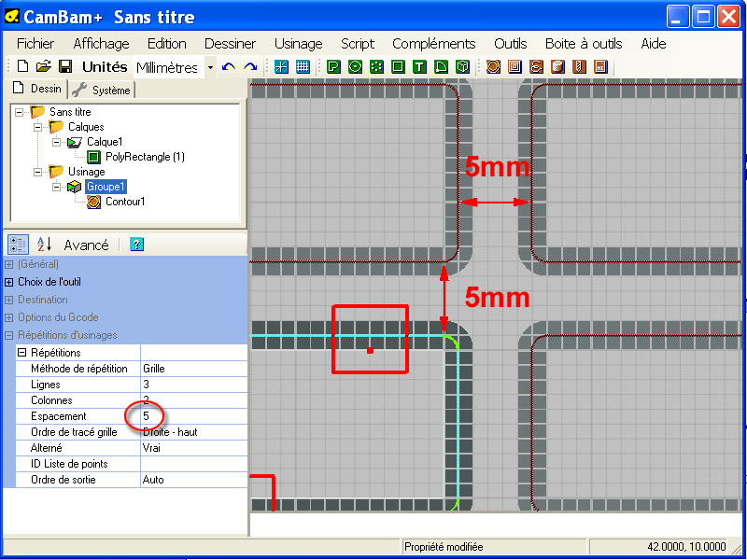Screen dimensions: 747x560
Task: Select the Point list drawing tool
Action: pyautogui.click(x=376, y=66)
